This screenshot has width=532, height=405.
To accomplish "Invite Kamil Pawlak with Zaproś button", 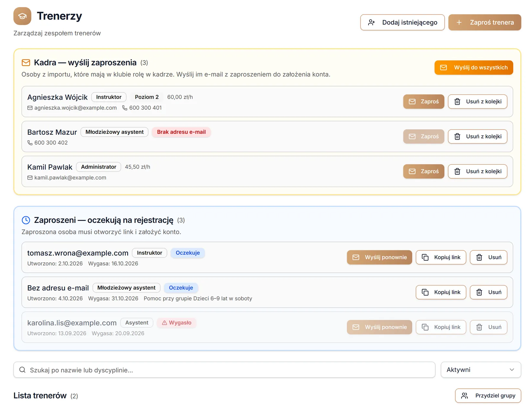I will pyautogui.click(x=424, y=171).
